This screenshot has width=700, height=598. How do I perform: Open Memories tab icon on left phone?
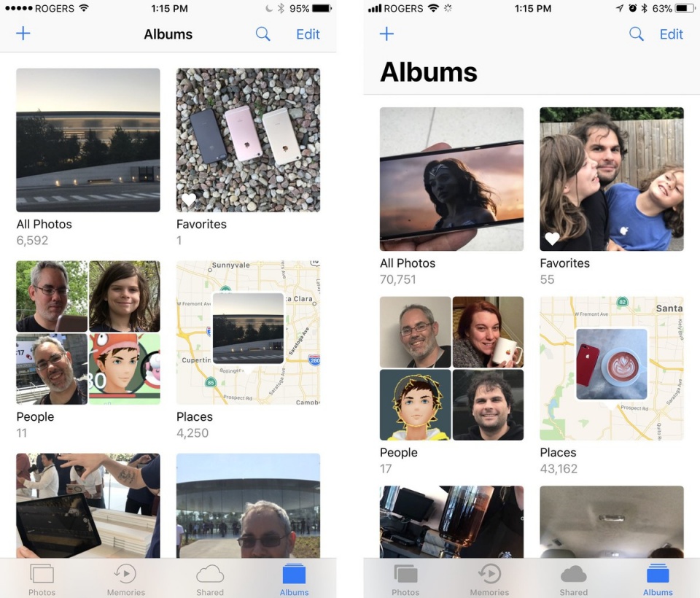tap(125, 573)
